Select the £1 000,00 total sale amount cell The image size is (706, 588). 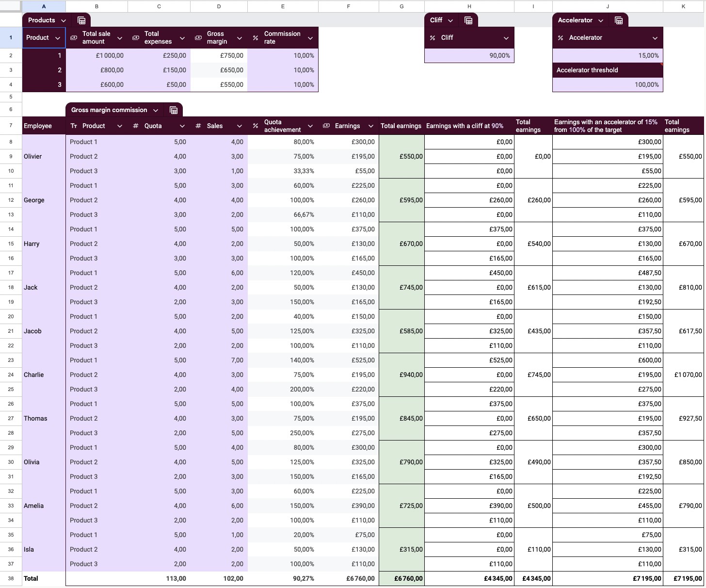[x=96, y=55]
